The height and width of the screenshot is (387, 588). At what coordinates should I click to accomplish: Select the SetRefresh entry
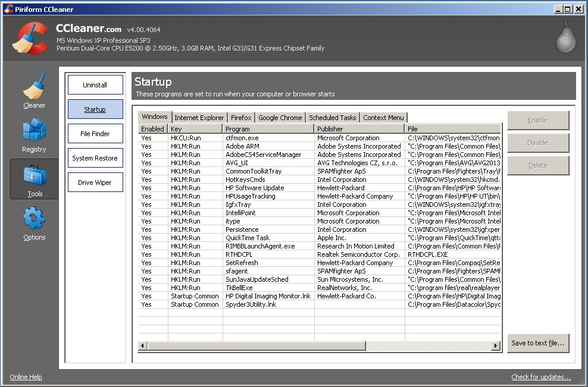tap(320, 263)
